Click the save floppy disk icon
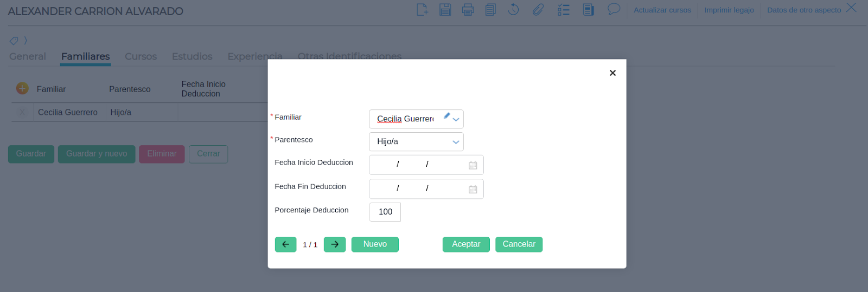 (x=445, y=10)
